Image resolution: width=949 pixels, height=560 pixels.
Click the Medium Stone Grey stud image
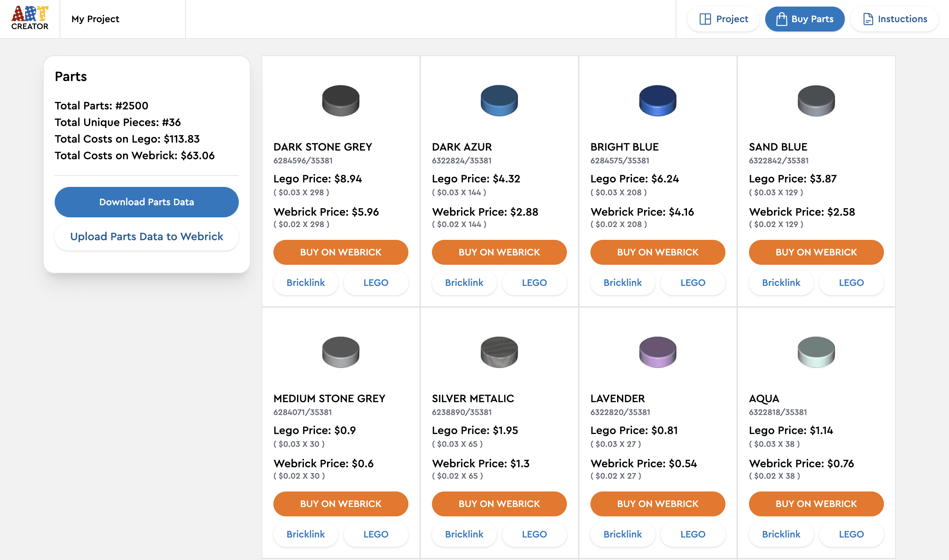tap(341, 352)
